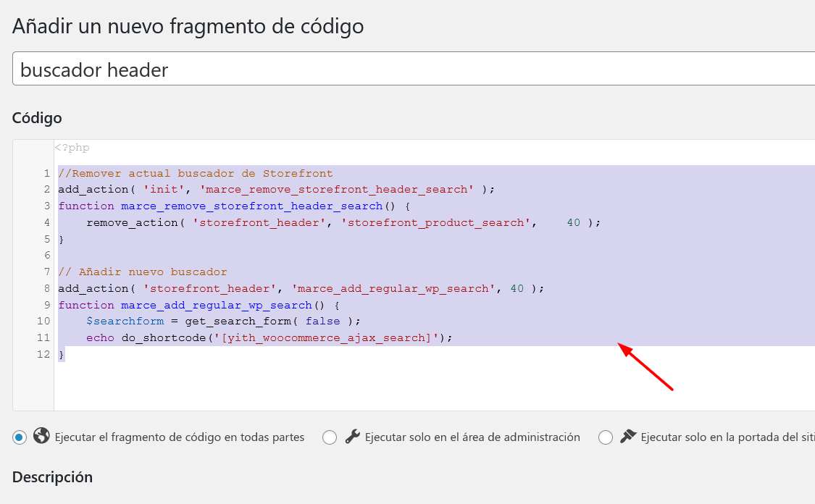Screen dimensions: 815x504
Task: Click the 'Descripción' section heading
Action: point(52,477)
